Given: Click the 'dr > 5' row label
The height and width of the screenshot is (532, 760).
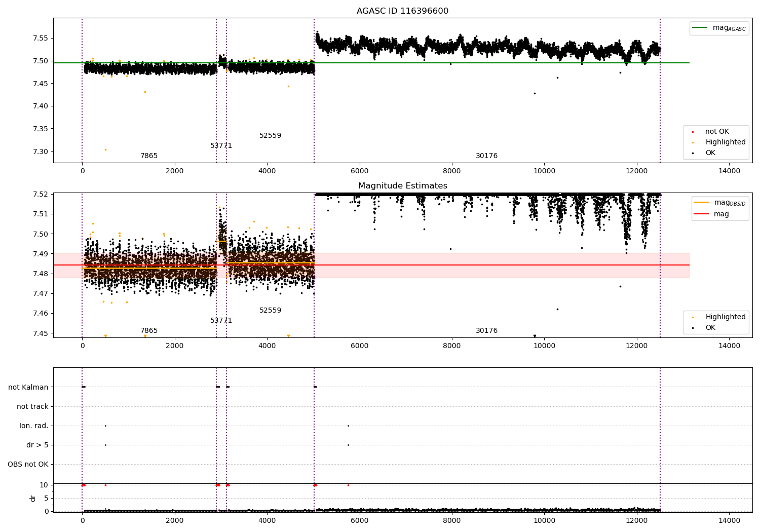Looking at the screenshot, I should point(37,445).
